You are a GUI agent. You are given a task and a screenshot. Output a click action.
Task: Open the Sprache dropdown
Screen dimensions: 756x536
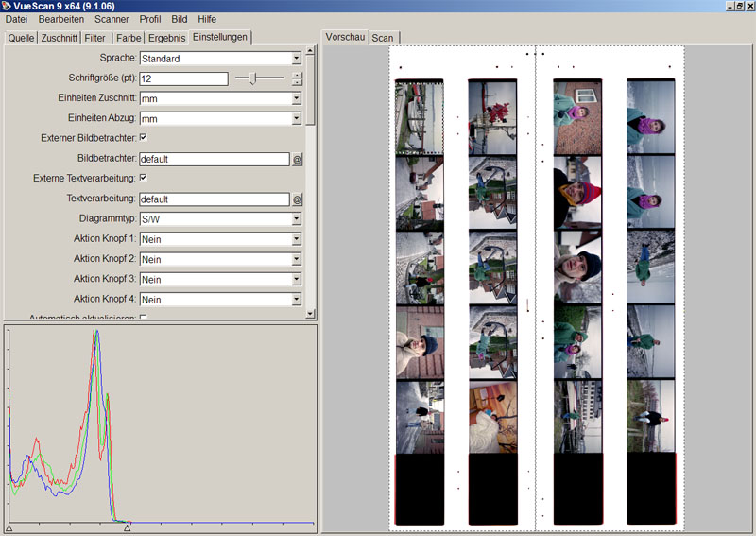296,59
